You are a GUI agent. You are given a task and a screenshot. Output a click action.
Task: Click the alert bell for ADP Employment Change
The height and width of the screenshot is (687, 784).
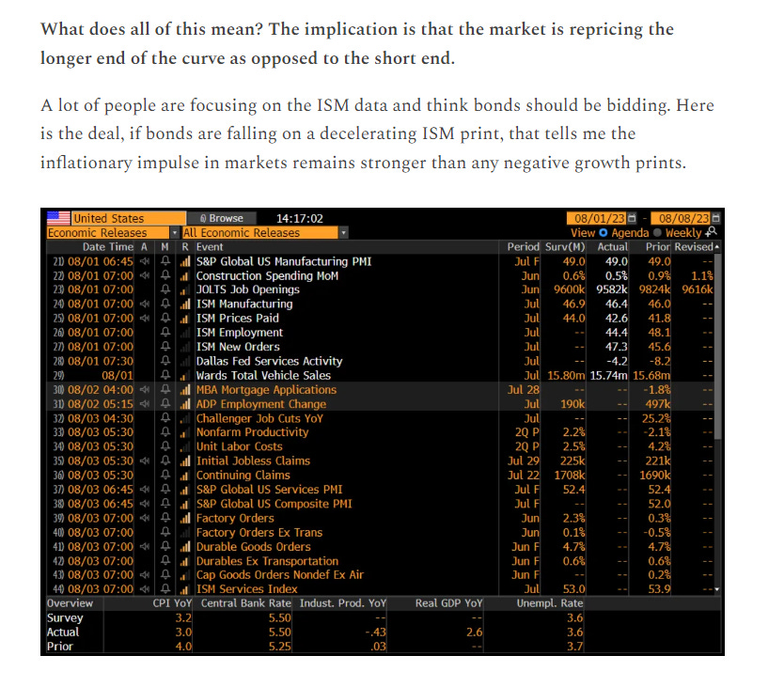tap(165, 403)
